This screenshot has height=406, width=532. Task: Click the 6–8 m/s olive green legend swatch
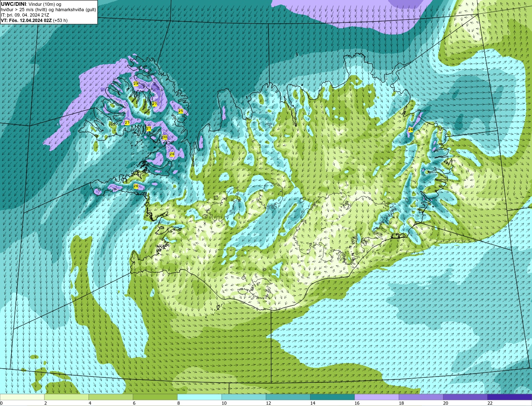coord(155,397)
